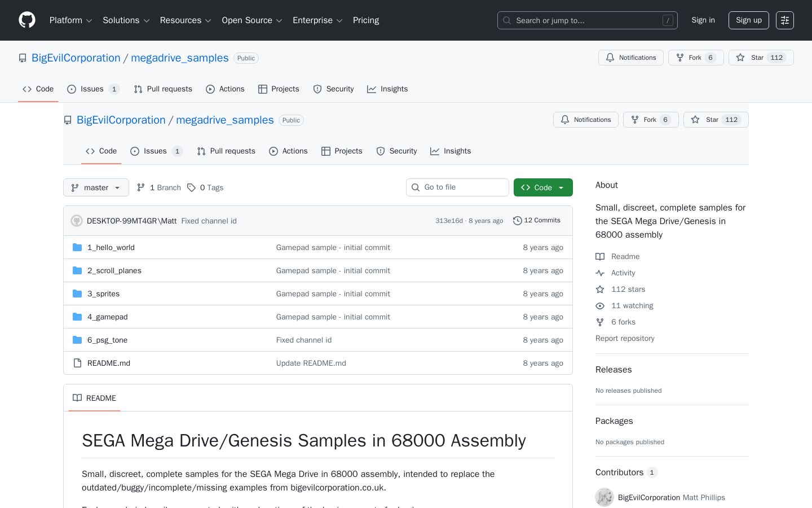This screenshot has width=812, height=508.
Task: Click the Sign in link
Action: (703, 20)
